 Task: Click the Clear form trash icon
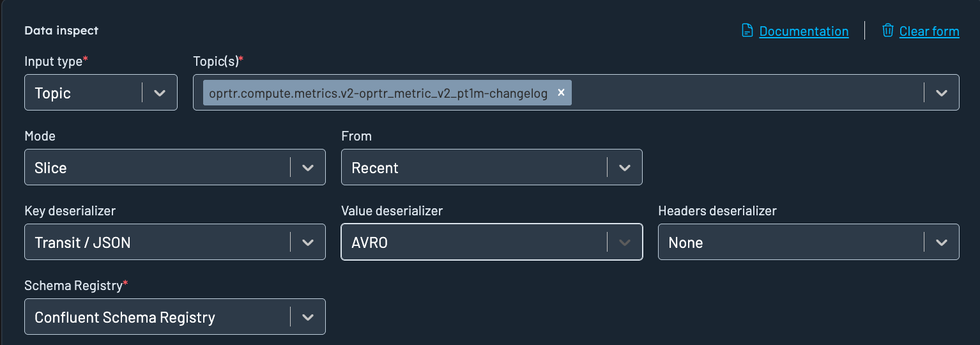pos(887,31)
